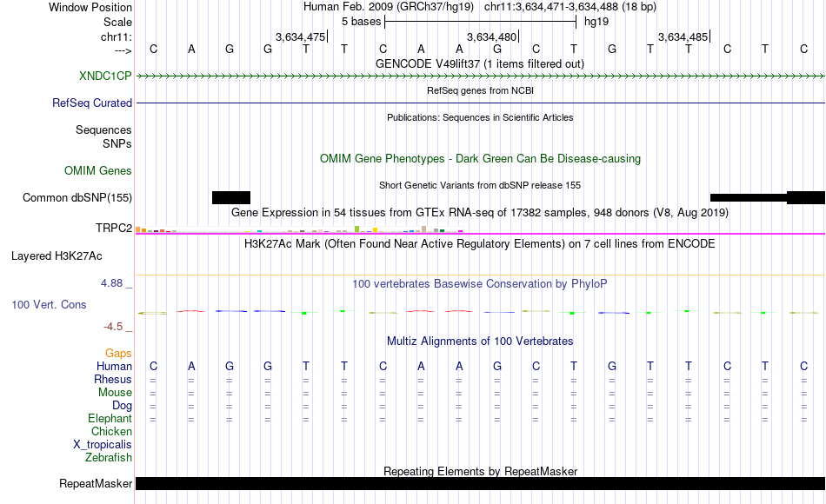Screen dimensions: 826x504
Task: Click OMIM Gene Phenotypes track title
Action: coord(481,158)
